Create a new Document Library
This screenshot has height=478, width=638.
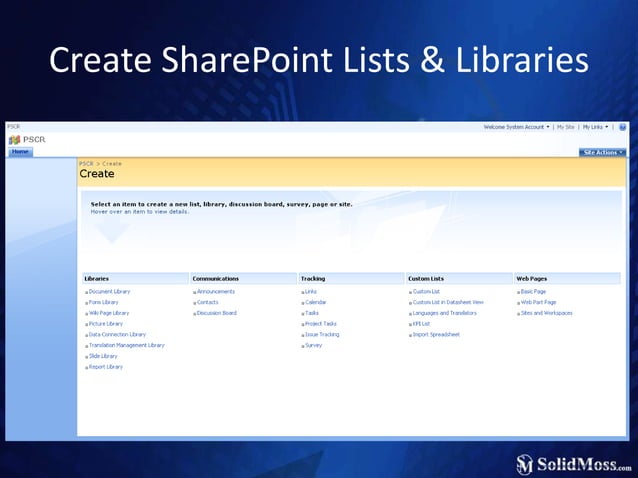click(109, 291)
